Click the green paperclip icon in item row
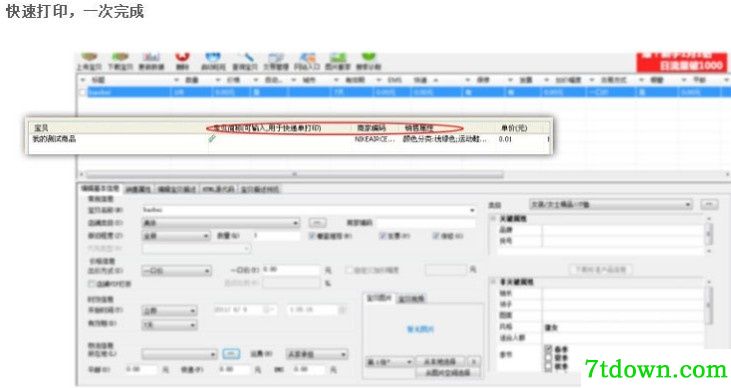The width and height of the screenshot is (731, 388). click(x=212, y=139)
